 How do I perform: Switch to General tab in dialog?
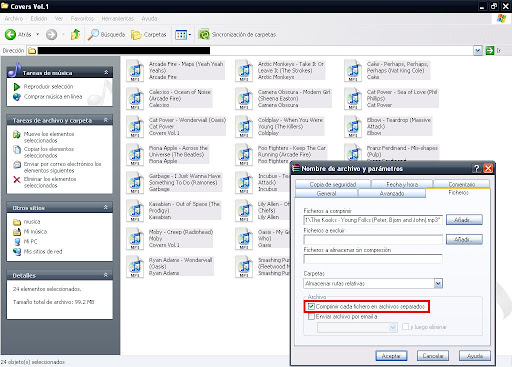coord(326,193)
